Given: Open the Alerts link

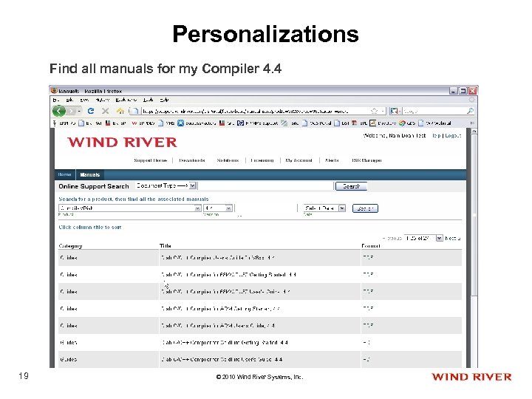Looking at the screenshot, I should point(332,160).
